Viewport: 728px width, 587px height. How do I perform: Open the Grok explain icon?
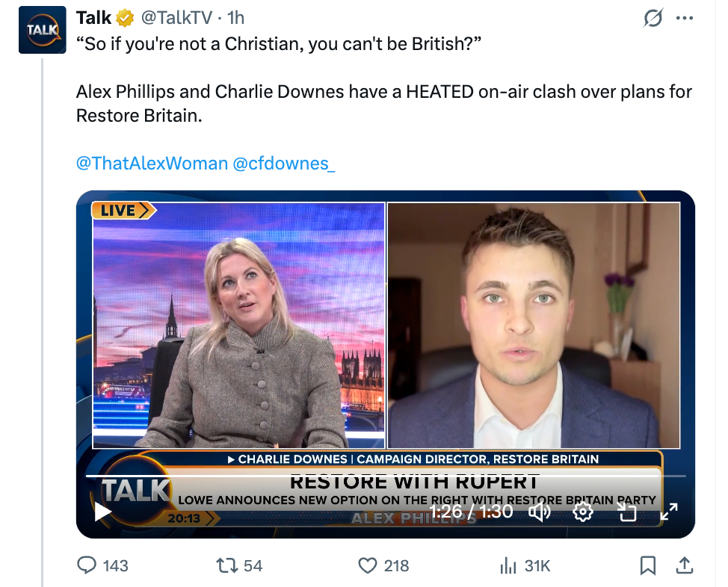point(653,18)
